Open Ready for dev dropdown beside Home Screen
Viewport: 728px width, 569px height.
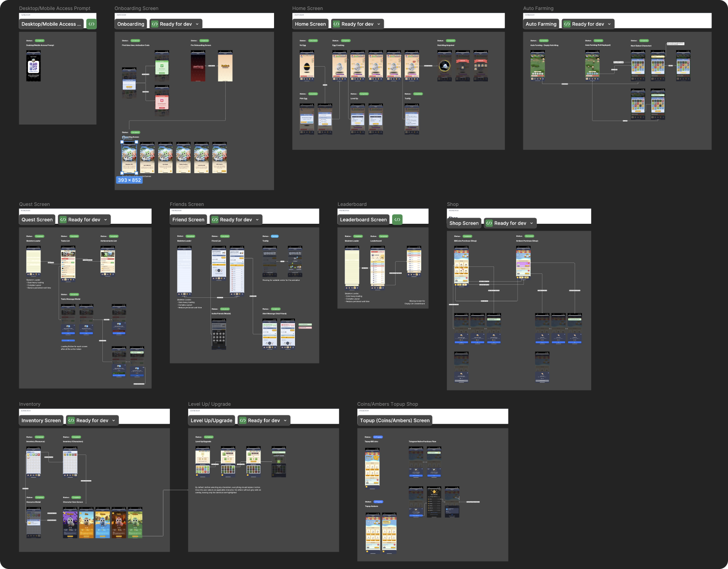coord(358,24)
